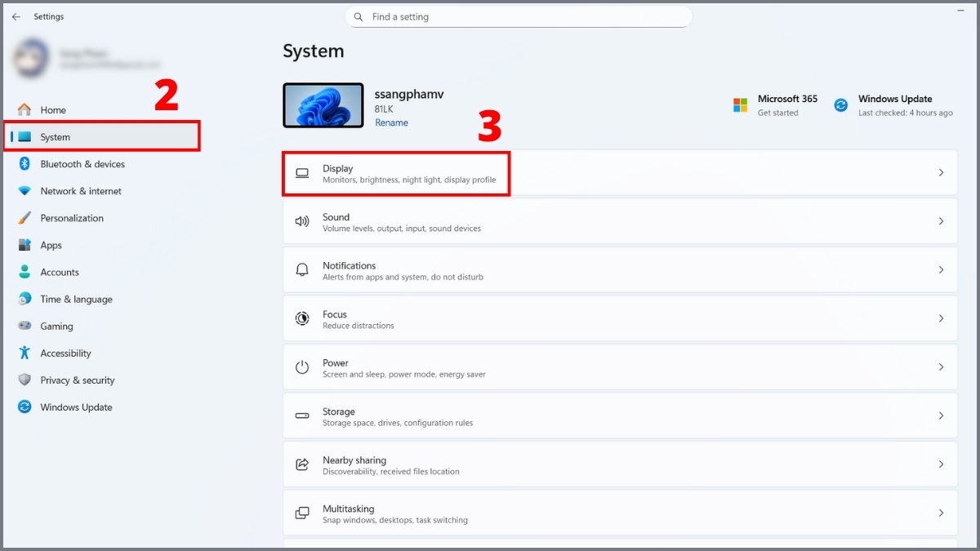Click the back arrow in Settings header
980x551 pixels.
(16, 16)
